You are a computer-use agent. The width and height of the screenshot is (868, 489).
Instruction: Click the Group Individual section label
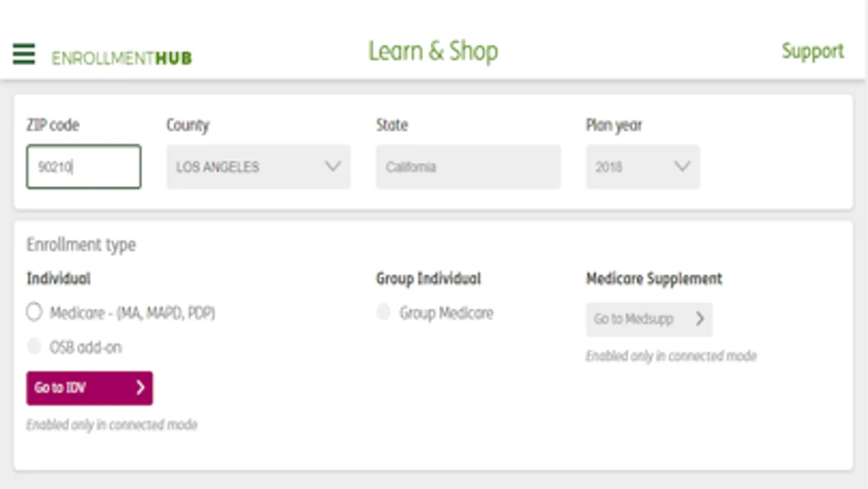pos(428,279)
